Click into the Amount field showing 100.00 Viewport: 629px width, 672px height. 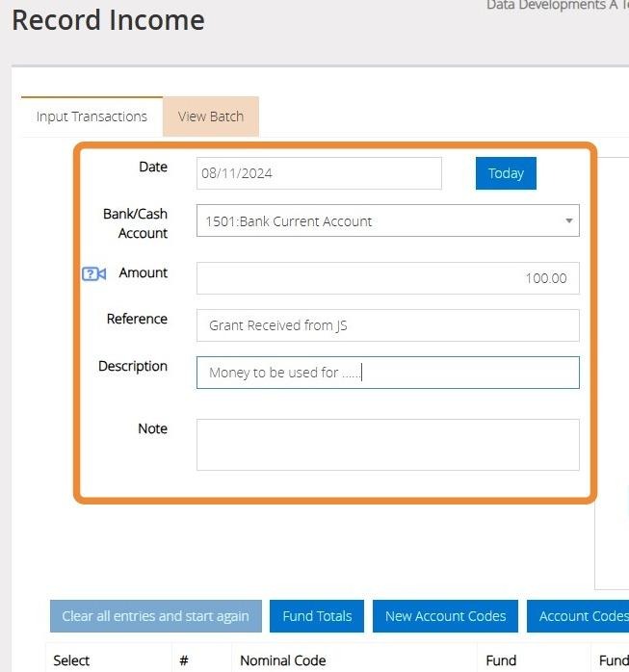(388, 278)
